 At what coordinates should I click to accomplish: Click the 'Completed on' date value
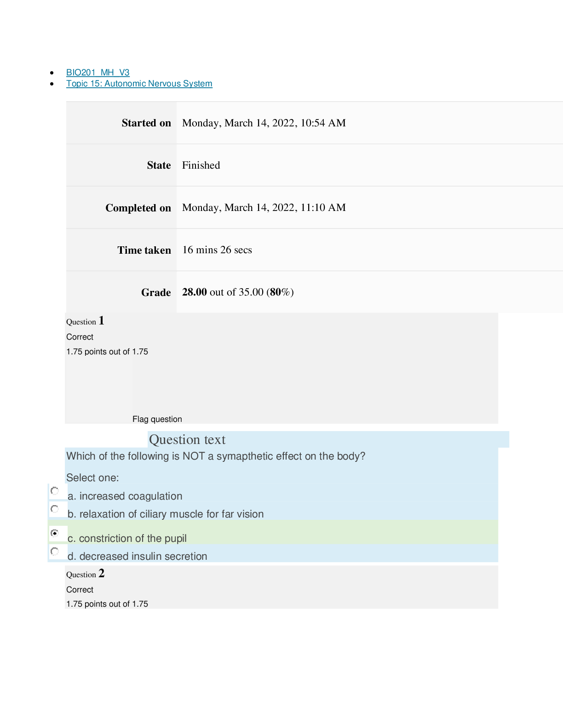(264, 208)
